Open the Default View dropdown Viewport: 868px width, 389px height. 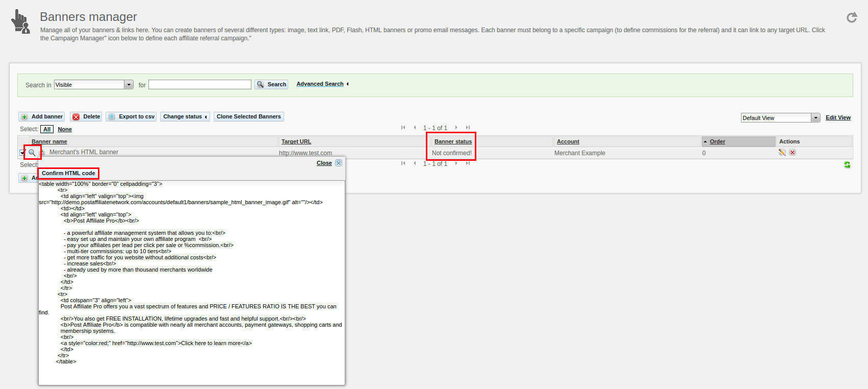coord(815,118)
